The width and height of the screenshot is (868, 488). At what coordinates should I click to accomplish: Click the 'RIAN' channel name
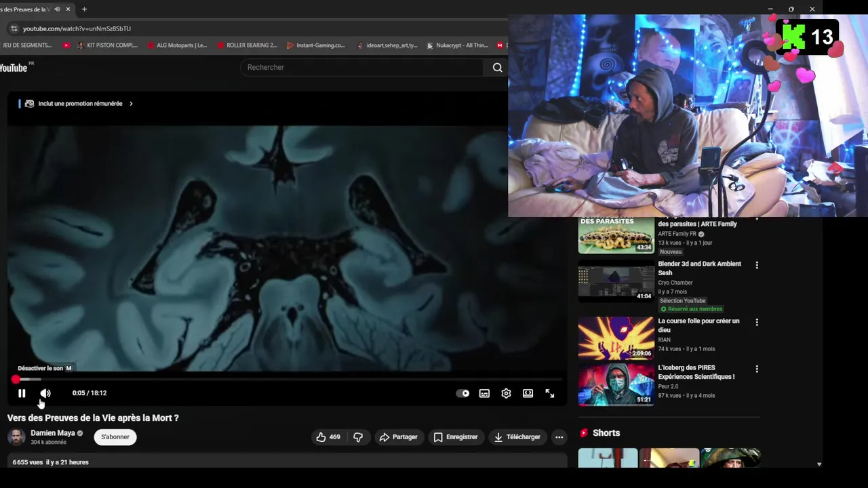[x=664, y=340]
